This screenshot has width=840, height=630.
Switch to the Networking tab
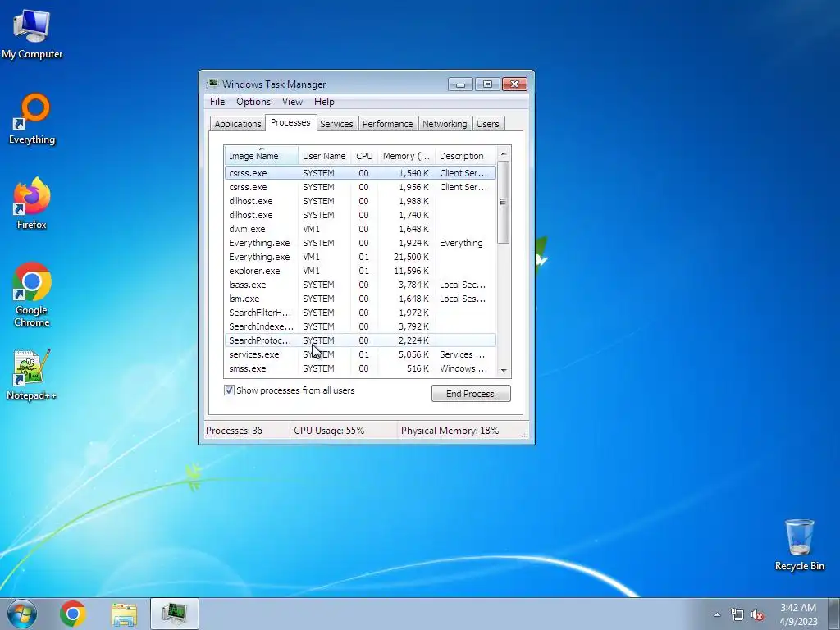click(445, 124)
